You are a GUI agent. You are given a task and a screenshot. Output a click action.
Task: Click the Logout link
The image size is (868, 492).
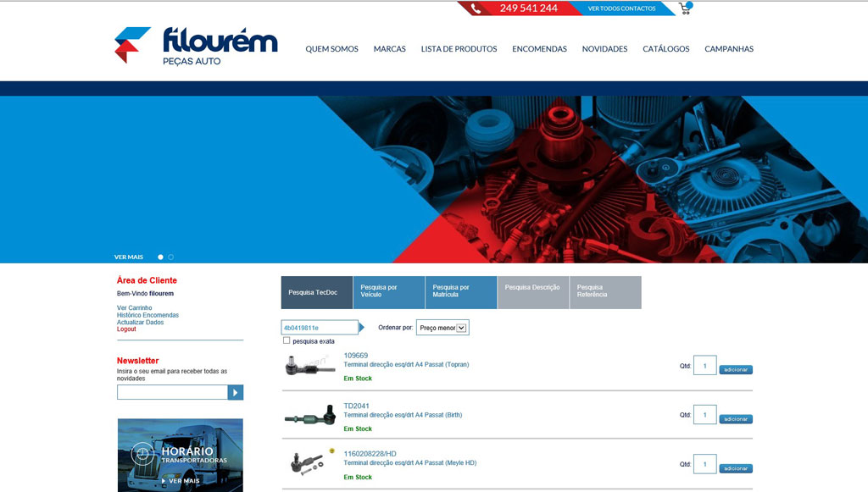tap(126, 329)
